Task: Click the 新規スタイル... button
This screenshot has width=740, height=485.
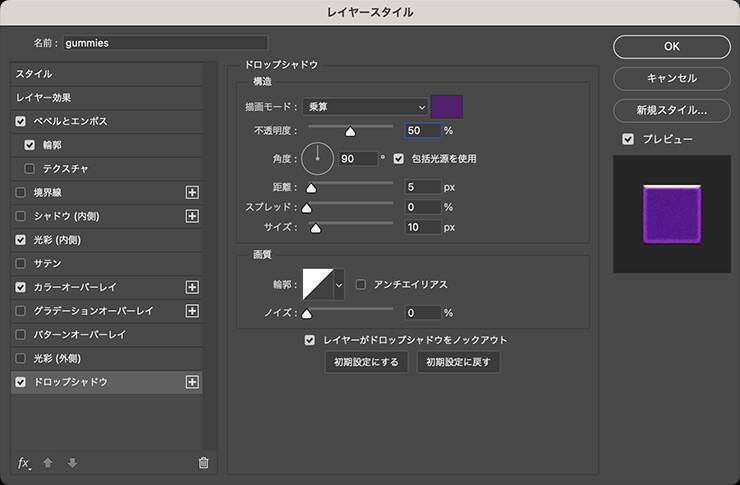Action: [671, 110]
